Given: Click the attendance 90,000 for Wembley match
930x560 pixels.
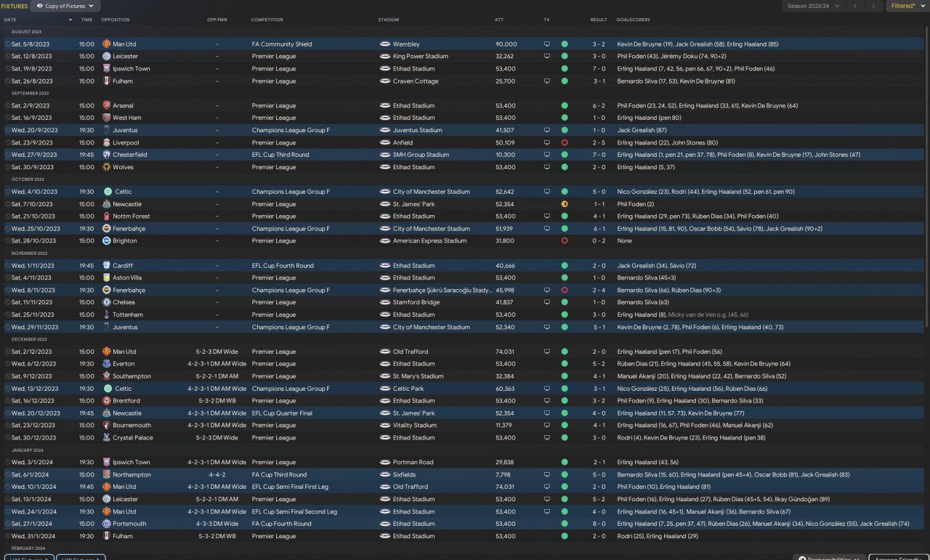Looking at the screenshot, I should pyautogui.click(x=506, y=44).
